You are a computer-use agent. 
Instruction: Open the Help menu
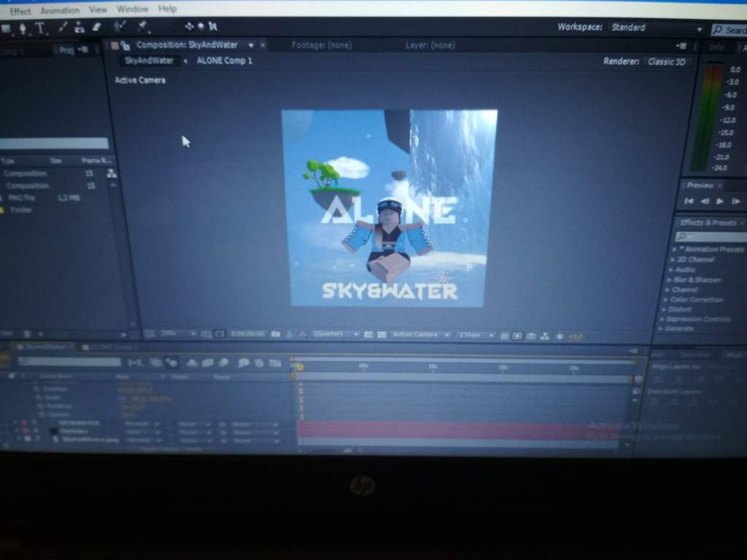[167, 9]
